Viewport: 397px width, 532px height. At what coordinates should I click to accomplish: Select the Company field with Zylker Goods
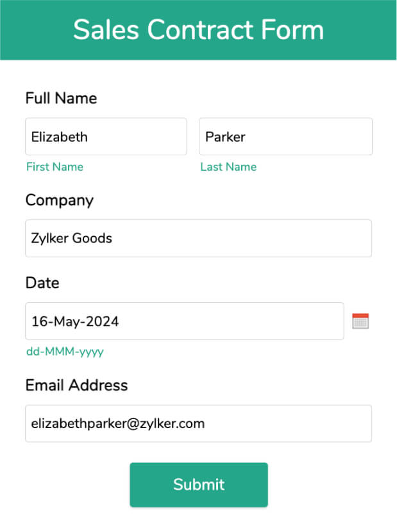[198, 238]
